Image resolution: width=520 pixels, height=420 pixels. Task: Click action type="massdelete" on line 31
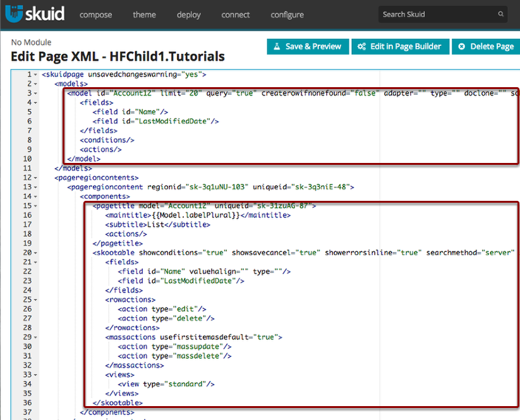(x=174, y=356)
